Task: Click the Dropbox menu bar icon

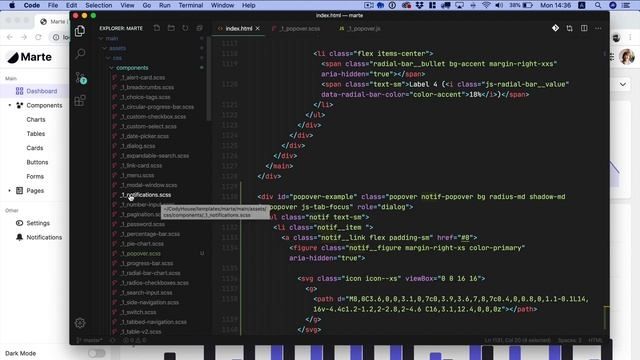Action: (x=419, y=5)
